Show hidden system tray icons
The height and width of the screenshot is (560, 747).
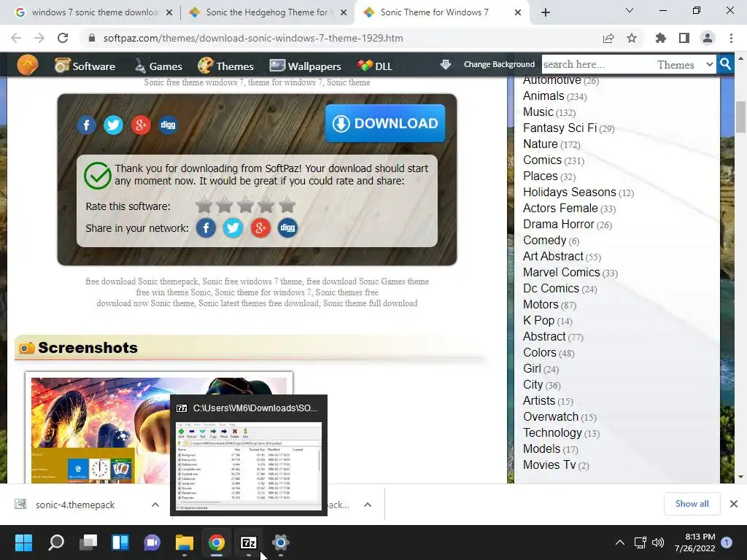pos(620,542)
